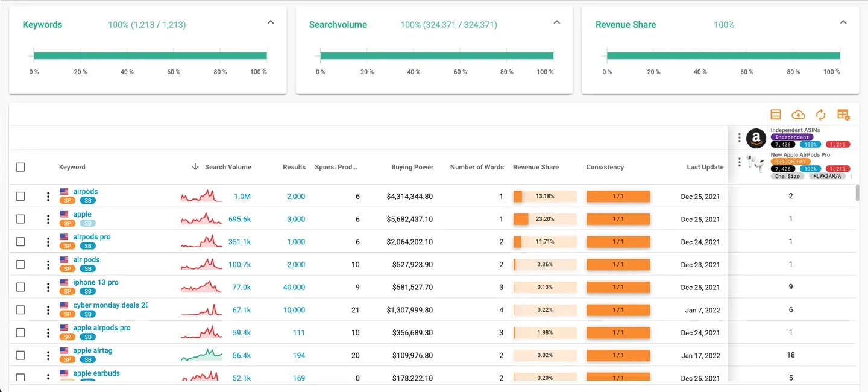Open the table rows density icon
The image size is (868, 392).
pos(776,115)
